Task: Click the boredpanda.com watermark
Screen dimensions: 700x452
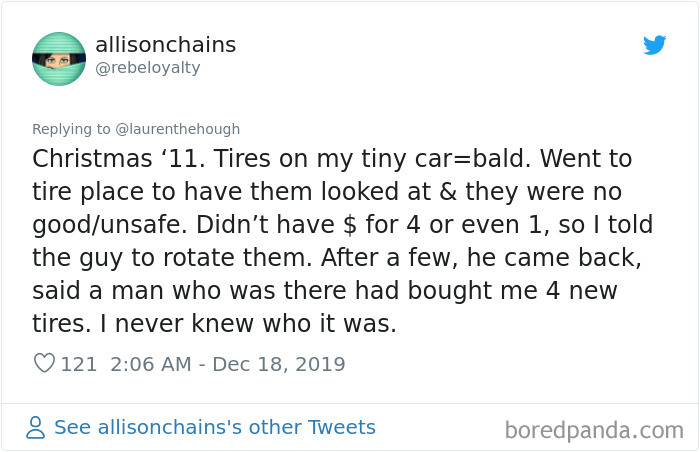Action: tap(594, 430)
